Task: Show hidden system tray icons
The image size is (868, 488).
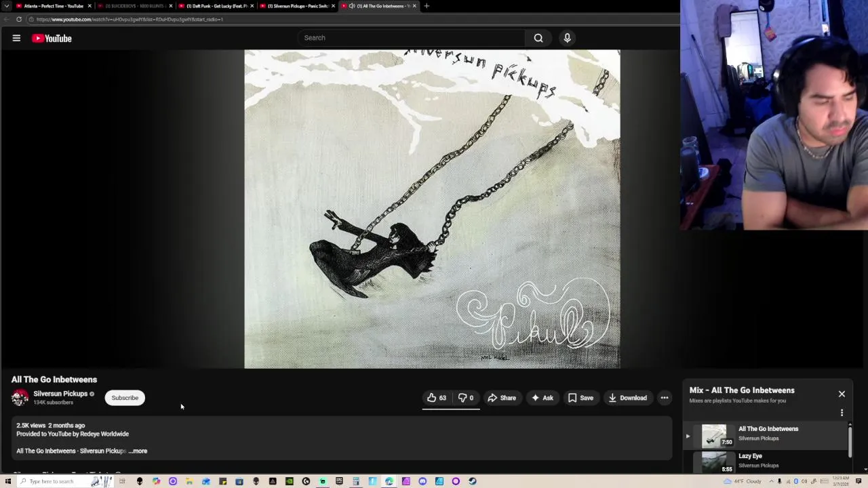Action: click(771, 481)
